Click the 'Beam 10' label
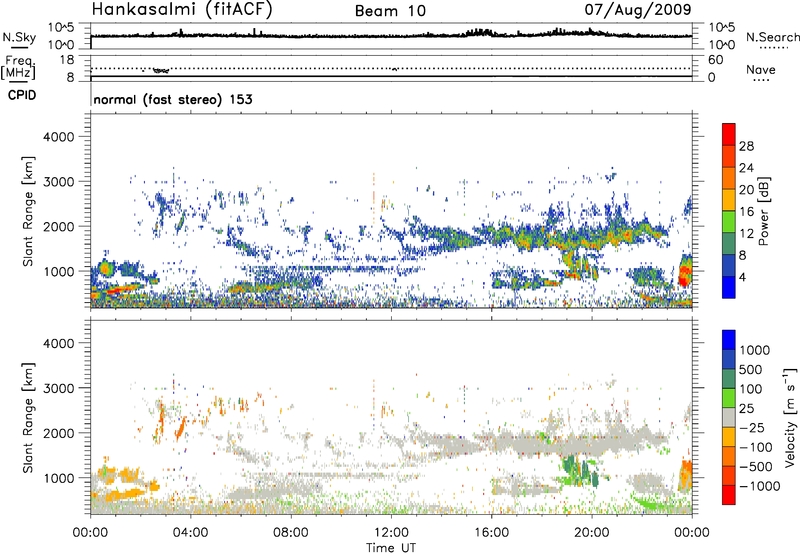The height and width of the screenshot is (554, 800). pos(390,11)
